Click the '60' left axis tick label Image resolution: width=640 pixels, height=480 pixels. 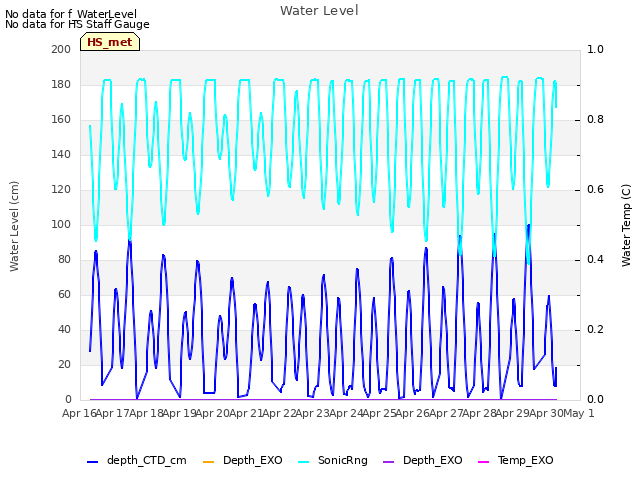(x=64, y=295)
